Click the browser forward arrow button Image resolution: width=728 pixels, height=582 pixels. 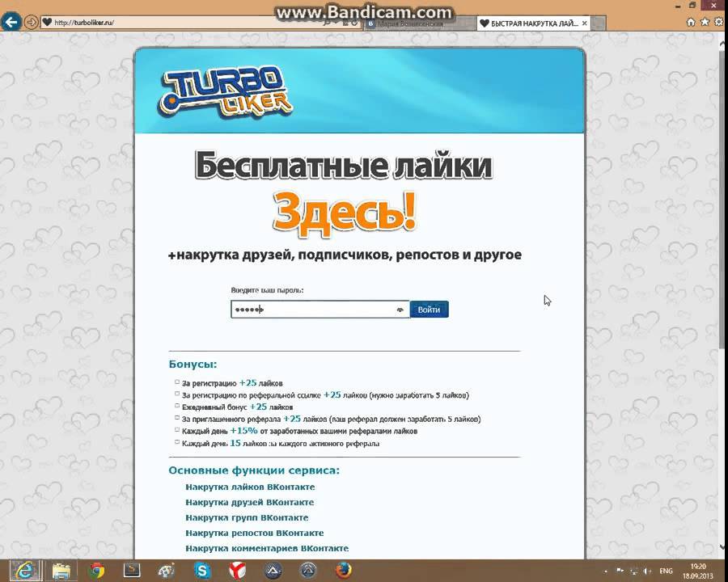[x=31, y=22]
